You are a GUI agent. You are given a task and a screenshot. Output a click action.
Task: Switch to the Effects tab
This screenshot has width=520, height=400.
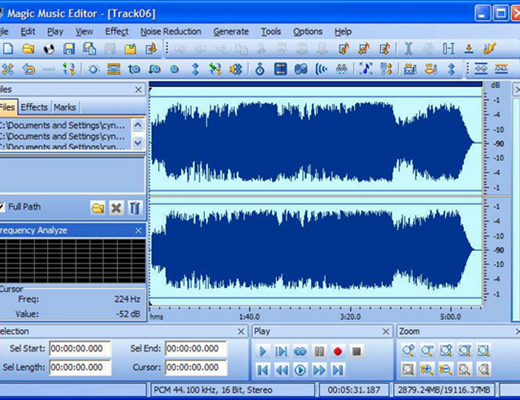pyautogui.click(x=34, y=107)
